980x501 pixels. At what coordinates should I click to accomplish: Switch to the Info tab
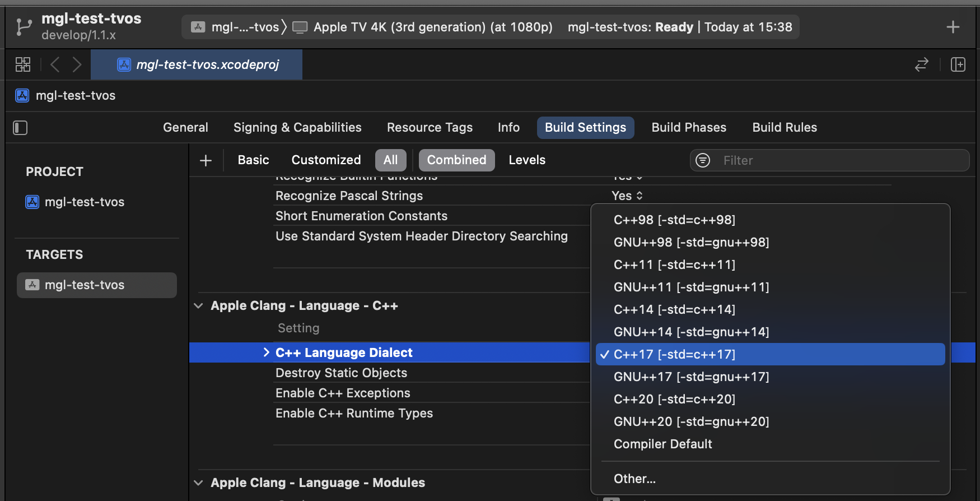click(x=508, y=128)
